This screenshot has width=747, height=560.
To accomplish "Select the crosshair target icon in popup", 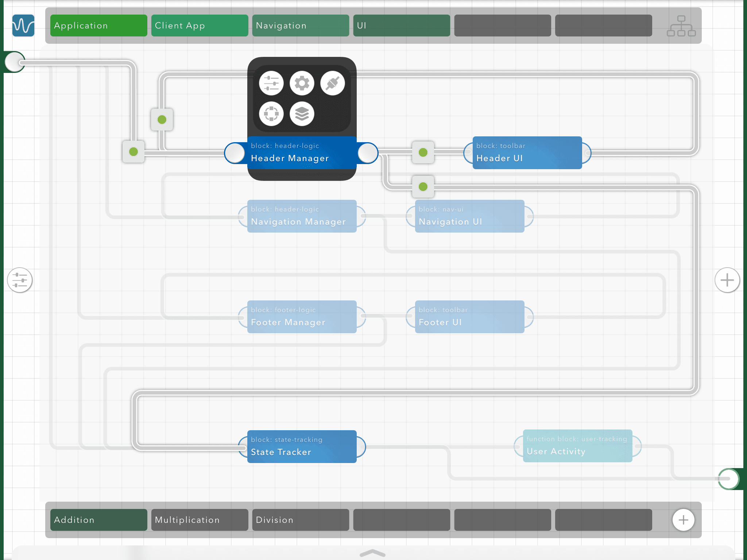I will pyautogui.click(x=271, y=114).
